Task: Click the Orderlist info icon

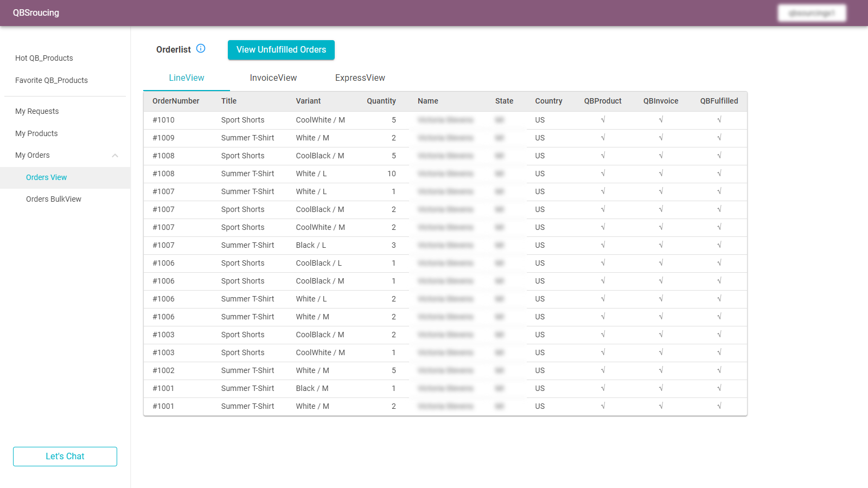Action: tap(201, 49)
